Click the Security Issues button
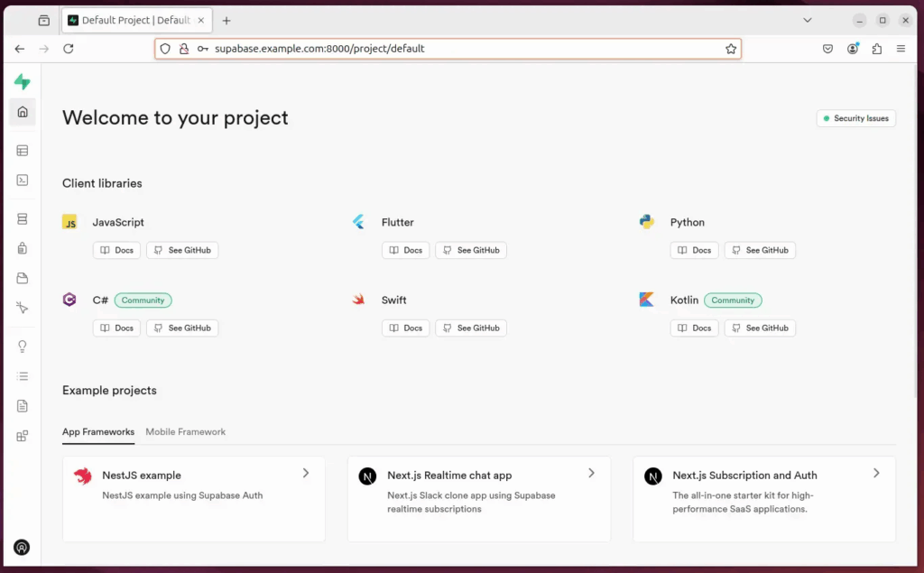 pos(855,118)
